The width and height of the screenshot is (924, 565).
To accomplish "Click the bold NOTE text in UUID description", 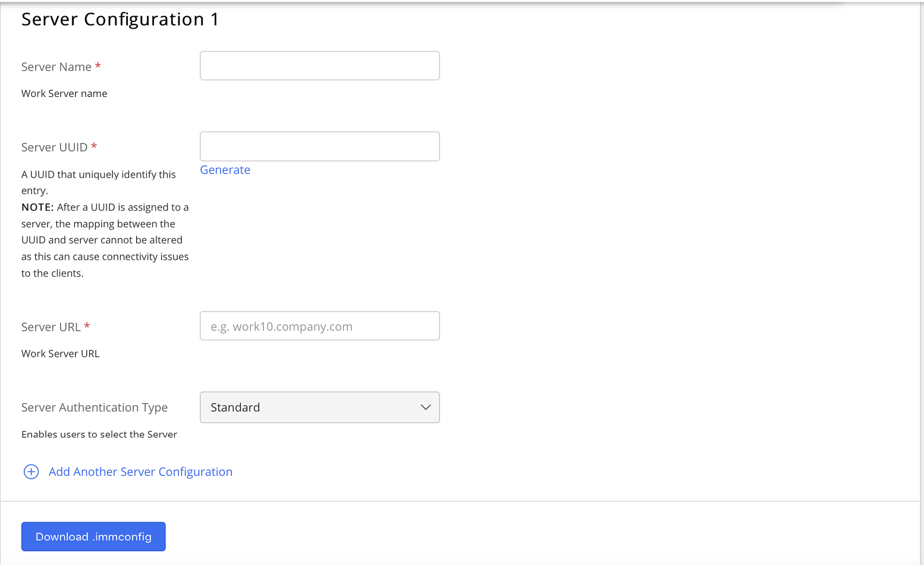I will [x=37, y=208].
